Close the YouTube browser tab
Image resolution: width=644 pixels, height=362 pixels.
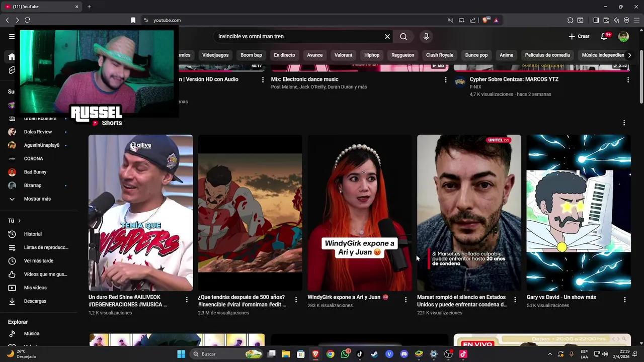coord(76,7)
